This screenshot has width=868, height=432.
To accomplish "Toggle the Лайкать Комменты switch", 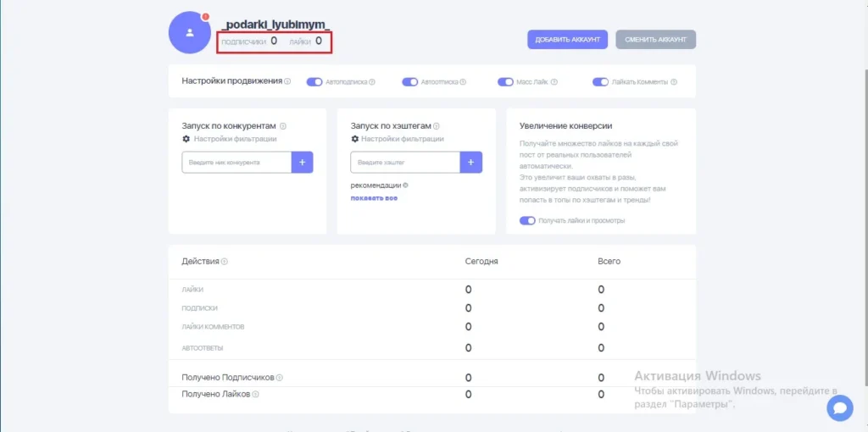I will [x=601, y=82].
